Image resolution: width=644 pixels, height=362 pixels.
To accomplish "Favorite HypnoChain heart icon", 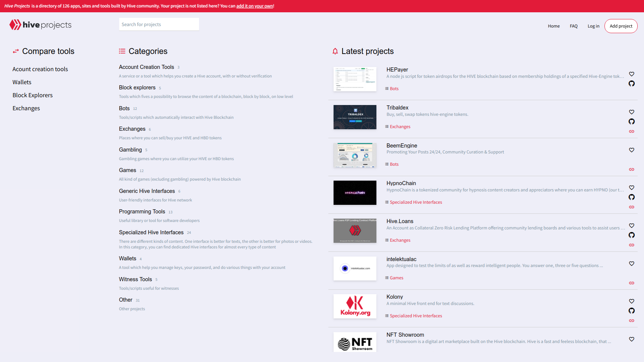I will 632,188.
